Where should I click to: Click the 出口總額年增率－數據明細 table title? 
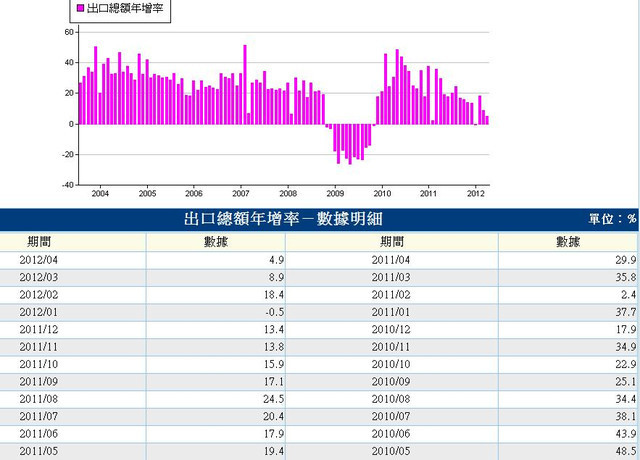coord(283,219)
